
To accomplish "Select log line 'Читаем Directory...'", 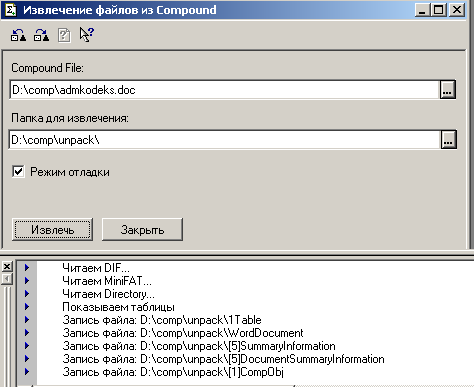I will point(108,294).
